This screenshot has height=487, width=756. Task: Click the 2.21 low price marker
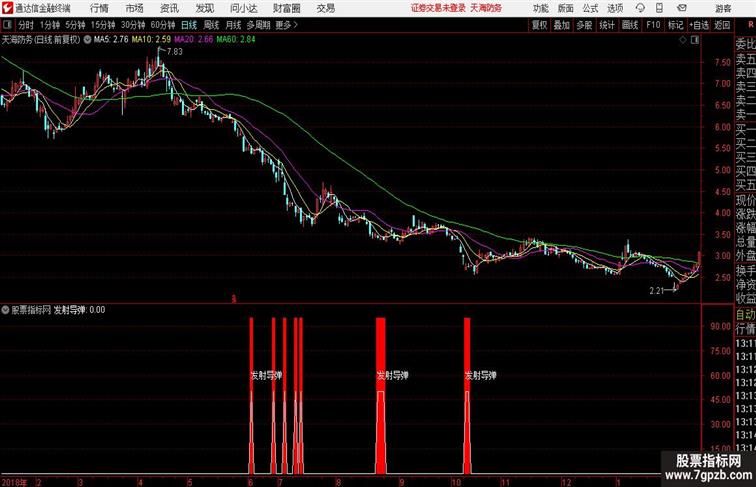[x=656, y=291]
